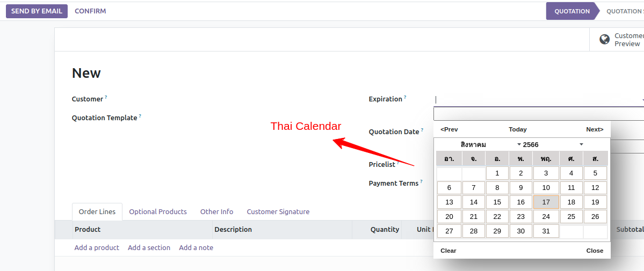Click the Payment Terms help question mark

tap(422, 181)
